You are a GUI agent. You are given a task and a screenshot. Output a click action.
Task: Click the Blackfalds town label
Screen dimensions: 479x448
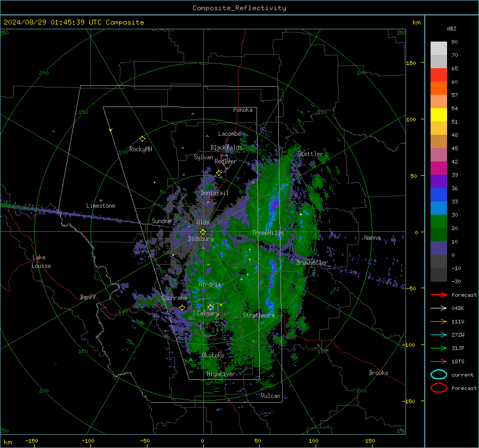tap(226, 148)
